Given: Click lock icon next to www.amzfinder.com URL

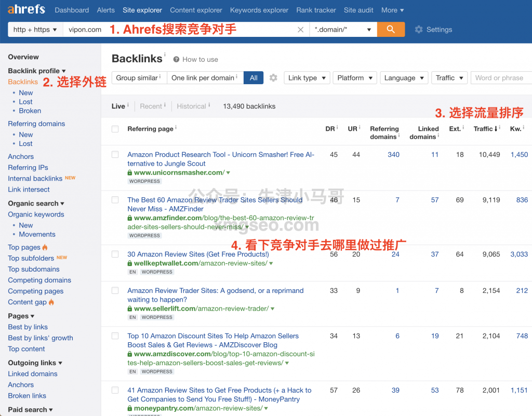Looking at the screenshot, I should coord(129,218).
